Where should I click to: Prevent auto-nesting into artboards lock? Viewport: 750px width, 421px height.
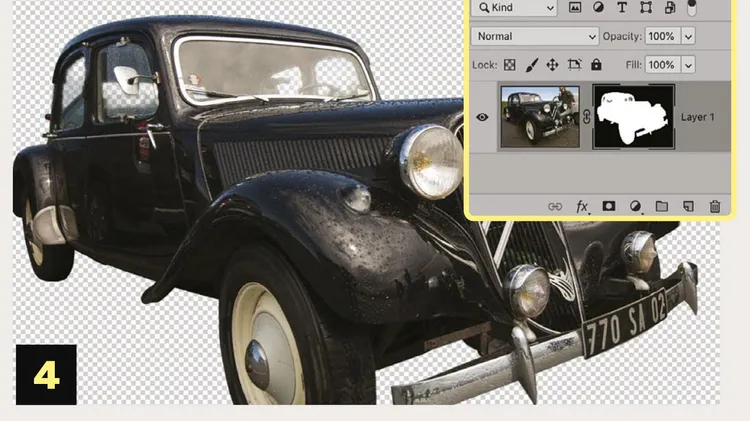click(574, 65)
